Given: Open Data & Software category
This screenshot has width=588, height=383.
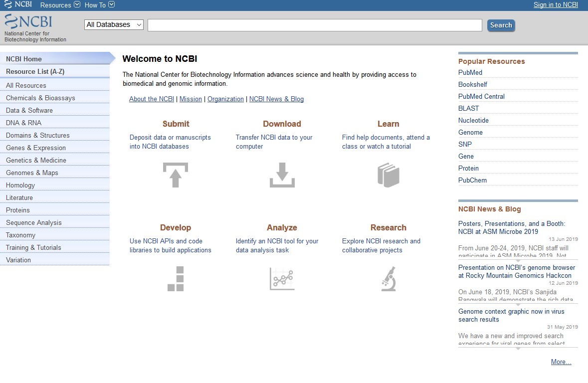Looking at the screenshot, I should 55,110.
